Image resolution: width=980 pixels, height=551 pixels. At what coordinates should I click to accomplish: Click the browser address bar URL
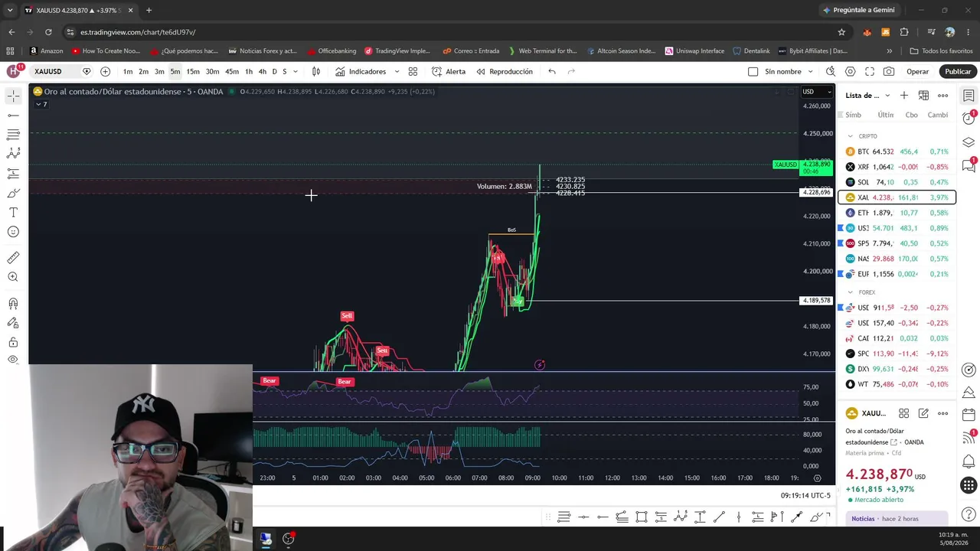pos(138,32)
